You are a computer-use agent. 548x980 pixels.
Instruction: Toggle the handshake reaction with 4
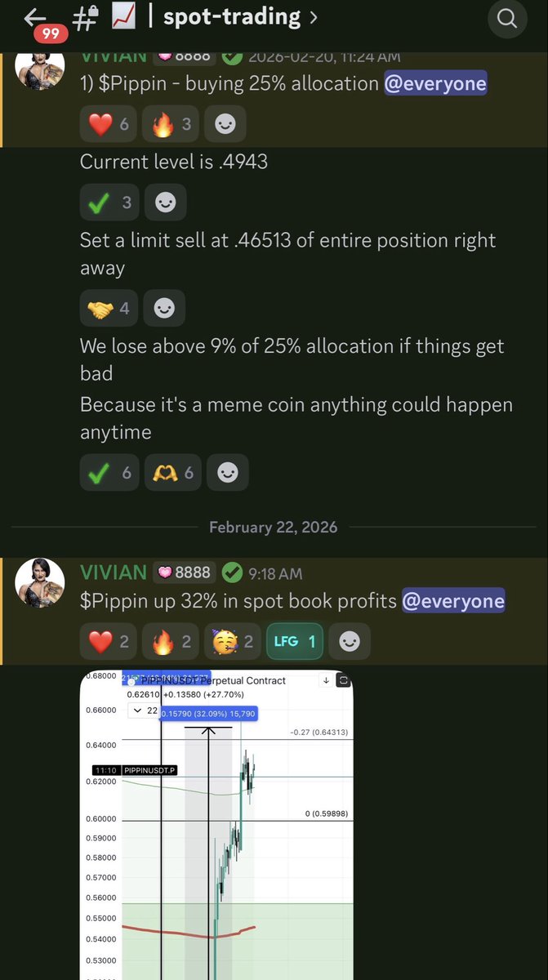[x=109, y=308]
